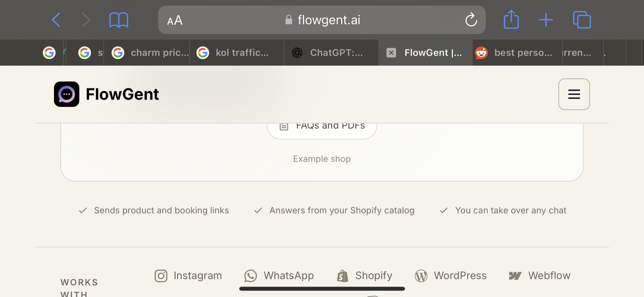This screenshot has width=644, height=297.
Task: Tap the Safari share icon
Action: 511,19
